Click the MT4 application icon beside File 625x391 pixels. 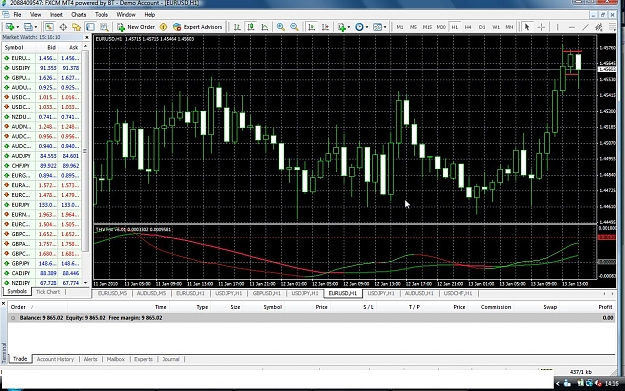[x=6, y=14]
